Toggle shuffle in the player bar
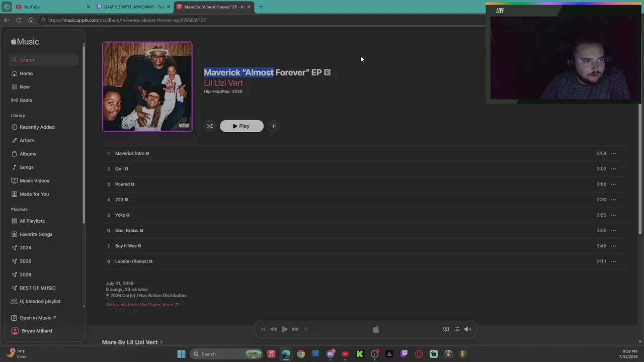The width and height of the screenshot is (644, 362). point(263,329)
